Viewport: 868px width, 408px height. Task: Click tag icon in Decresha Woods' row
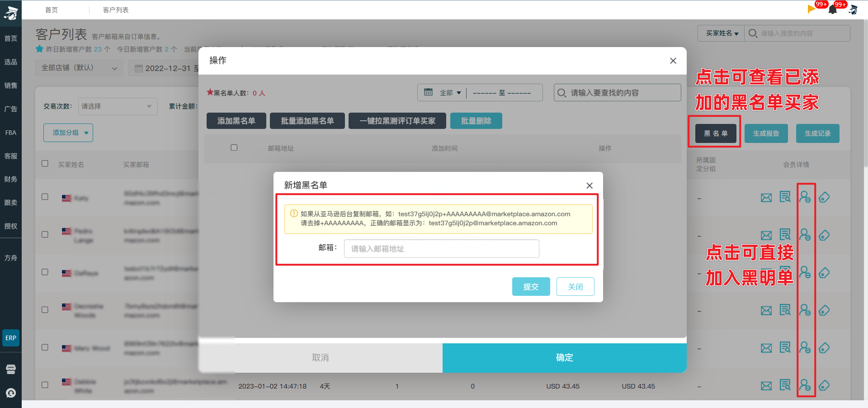tap(824, 310)
